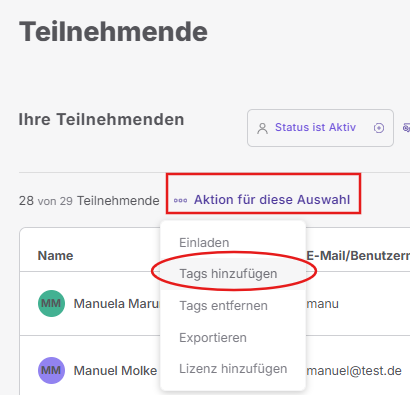
Task: Click the three-dots icon before Aktion für diese Auswahl
Action: pos(180,200)
